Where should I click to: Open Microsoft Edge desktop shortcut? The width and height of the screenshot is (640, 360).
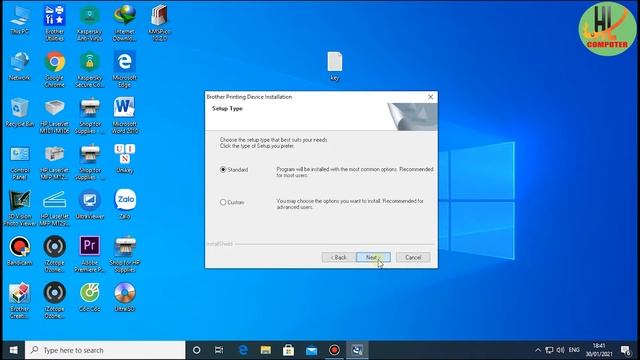(x=125, y=69)
